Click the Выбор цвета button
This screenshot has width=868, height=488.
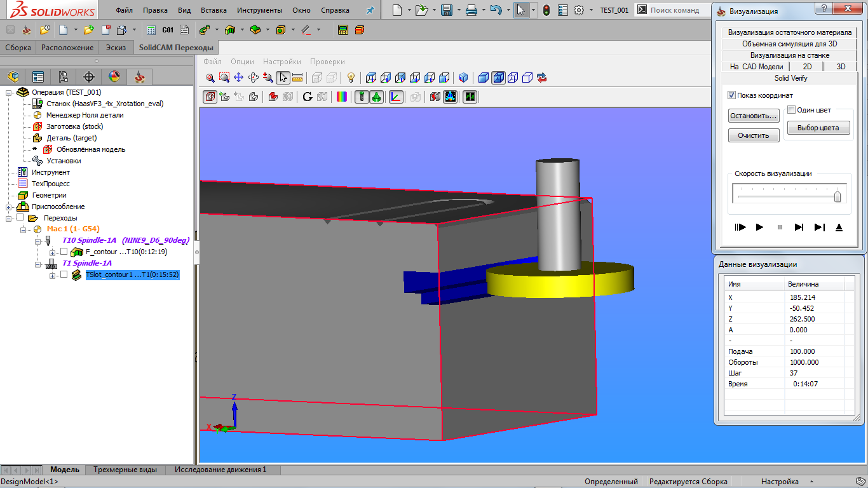pyautogui.click(x=818, y=128)
